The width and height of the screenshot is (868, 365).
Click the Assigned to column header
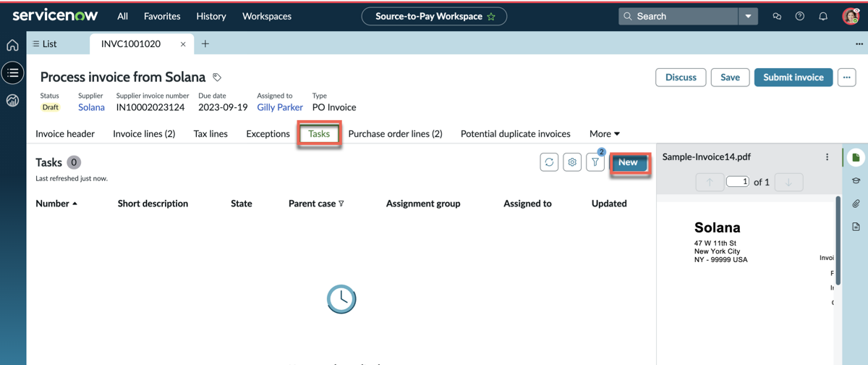coord(527,204)
